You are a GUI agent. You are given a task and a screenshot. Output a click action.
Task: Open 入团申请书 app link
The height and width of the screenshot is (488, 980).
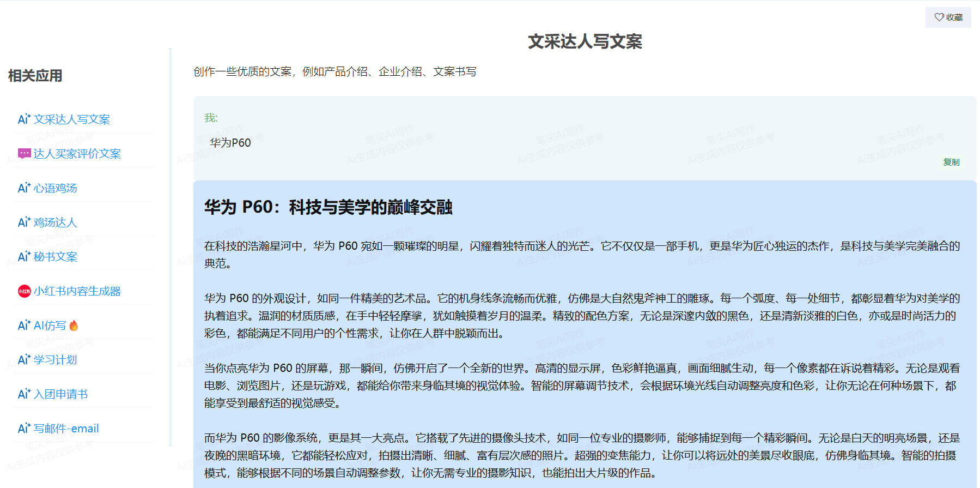(x=60, y=394)
